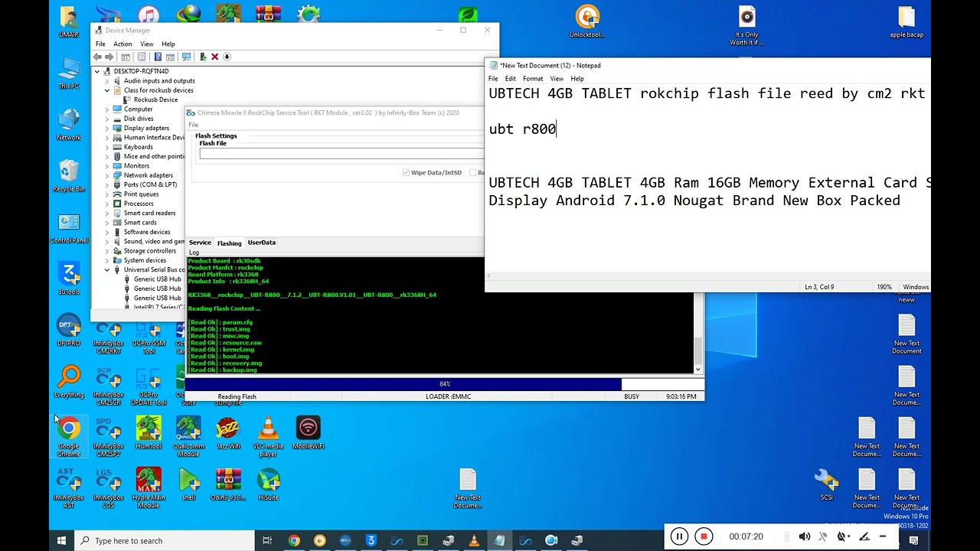Open the Control Panel desktop icon
The width and height of the screenshot is (980, 551).
coord(69,228)
